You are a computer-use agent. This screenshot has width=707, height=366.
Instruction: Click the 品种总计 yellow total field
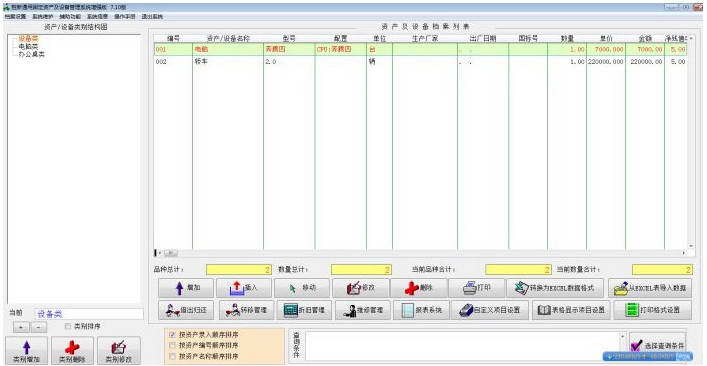[x=239, y=270]
